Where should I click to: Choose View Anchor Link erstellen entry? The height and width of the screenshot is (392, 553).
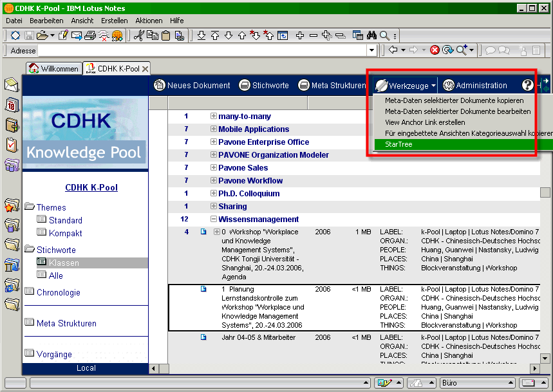tap(425, 122)
